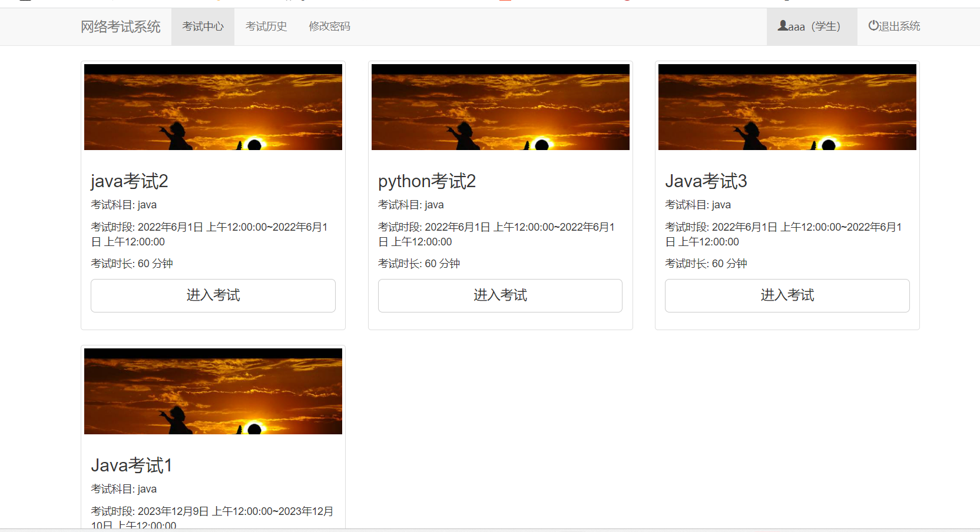The width and height of the screenshot is (980, 532).
Task: Click 考试时段 text on python考试2 card
Action: [x=496, y=234]
